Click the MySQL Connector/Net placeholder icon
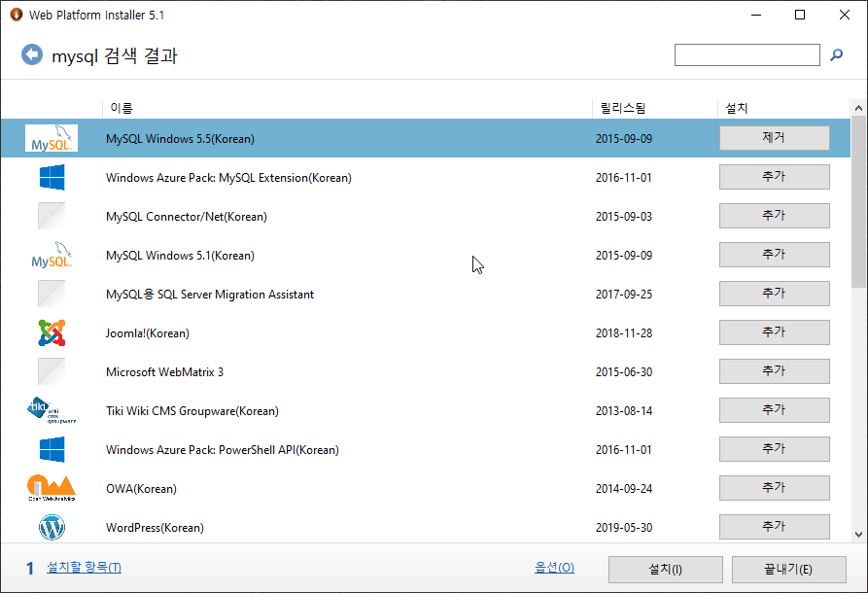The width and height of the screenshot is (868, 593). tap(52, 216)
